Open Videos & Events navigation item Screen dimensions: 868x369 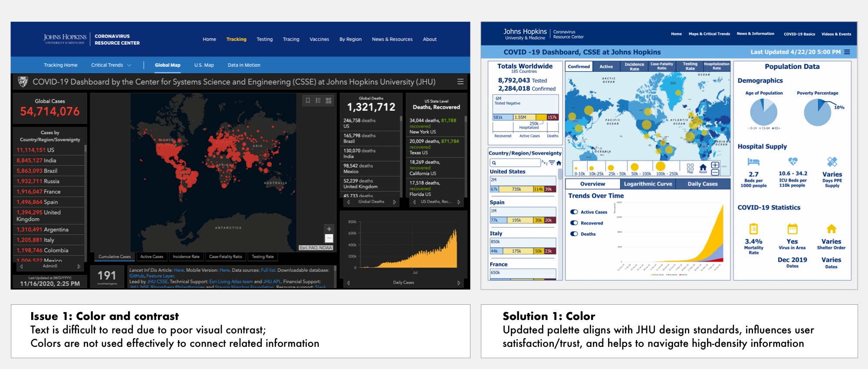(836, 34)
